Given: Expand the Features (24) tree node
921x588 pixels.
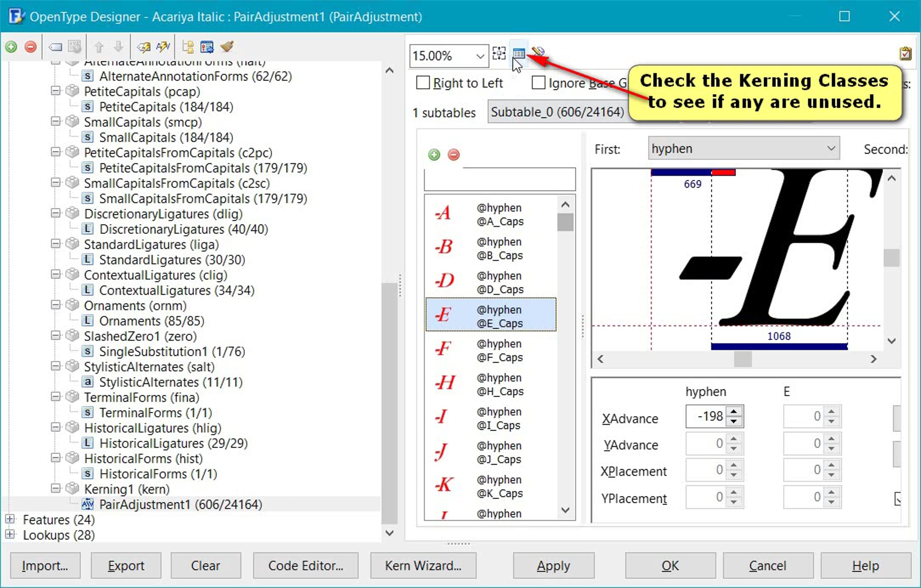Looking at the screenshot, I should 10,519.
